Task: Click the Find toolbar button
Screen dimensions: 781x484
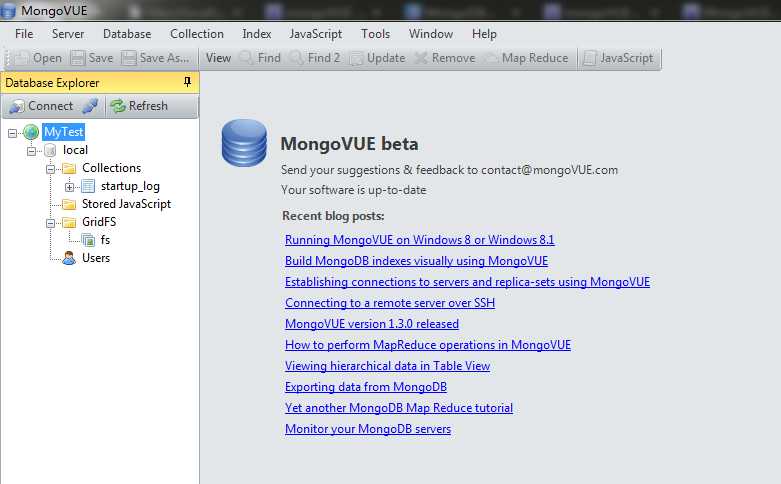Action: coord(260,58)
